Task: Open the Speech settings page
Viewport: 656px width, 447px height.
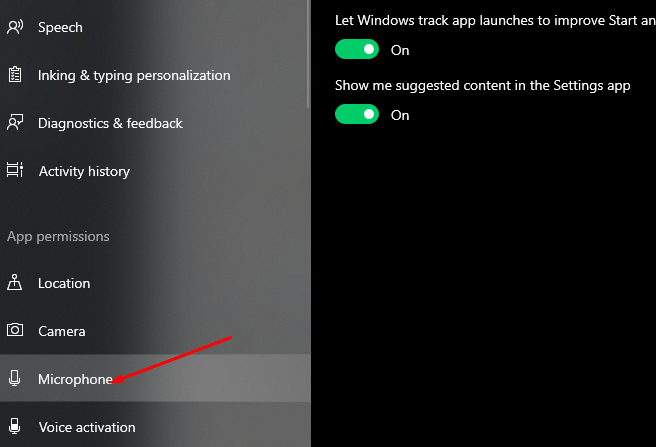Action: 60,27
